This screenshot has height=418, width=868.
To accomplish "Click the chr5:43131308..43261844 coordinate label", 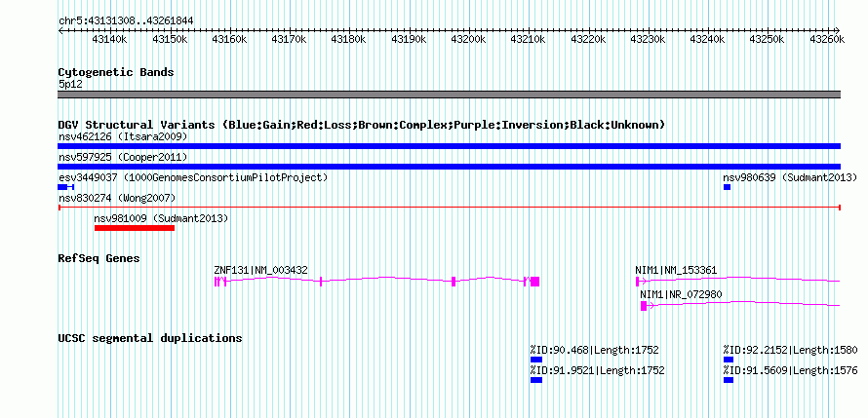I will (x=126, y=20).
